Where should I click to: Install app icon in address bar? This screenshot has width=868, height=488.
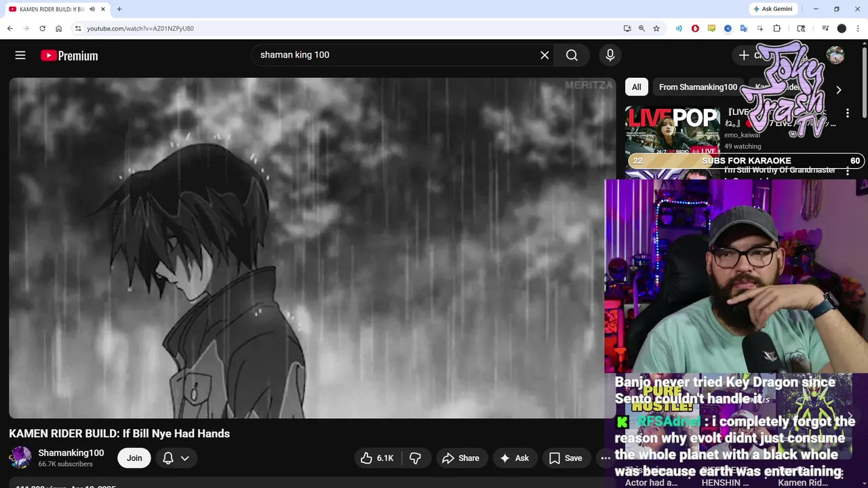pos(627,28)
